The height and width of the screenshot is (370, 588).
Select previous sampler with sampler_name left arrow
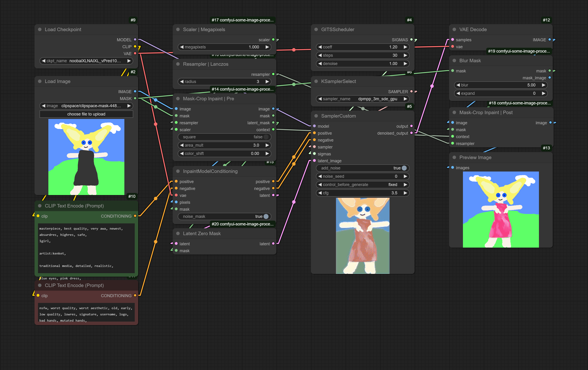(320, 99)
